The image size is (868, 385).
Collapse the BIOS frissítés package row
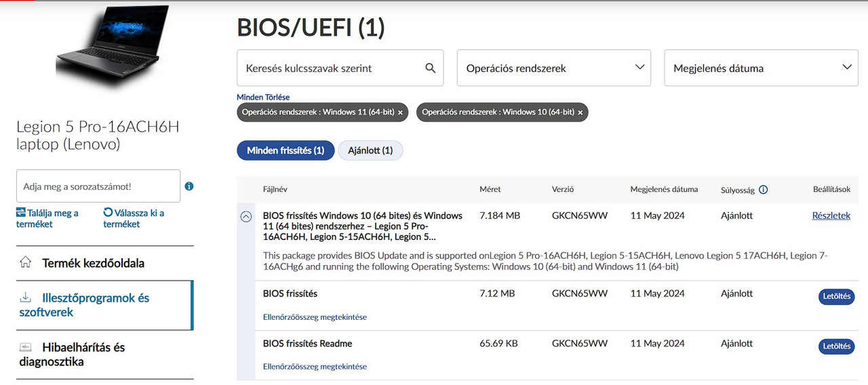[x=246, y=216]
